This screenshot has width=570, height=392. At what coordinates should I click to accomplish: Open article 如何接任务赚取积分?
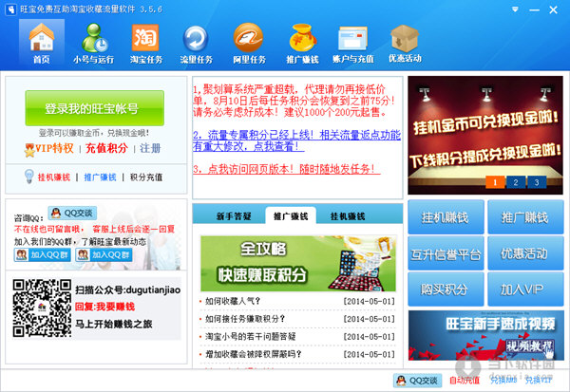pos(245,319)
